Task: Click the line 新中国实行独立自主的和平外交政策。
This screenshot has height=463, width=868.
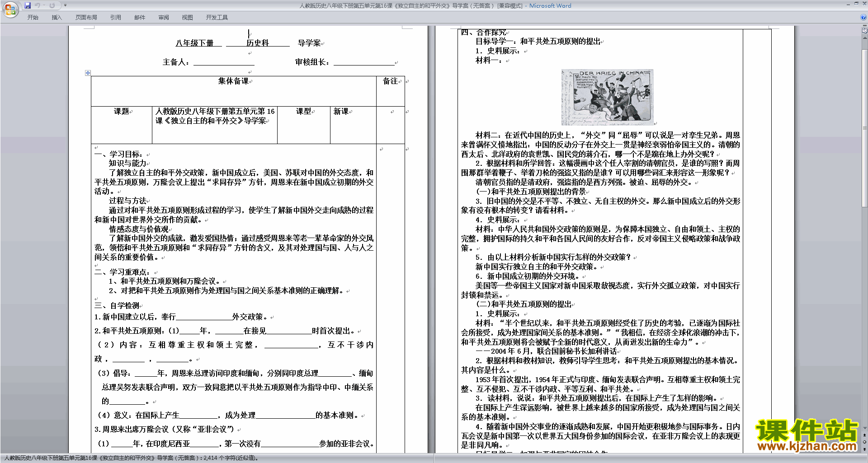Action: [x=537, y=267]
